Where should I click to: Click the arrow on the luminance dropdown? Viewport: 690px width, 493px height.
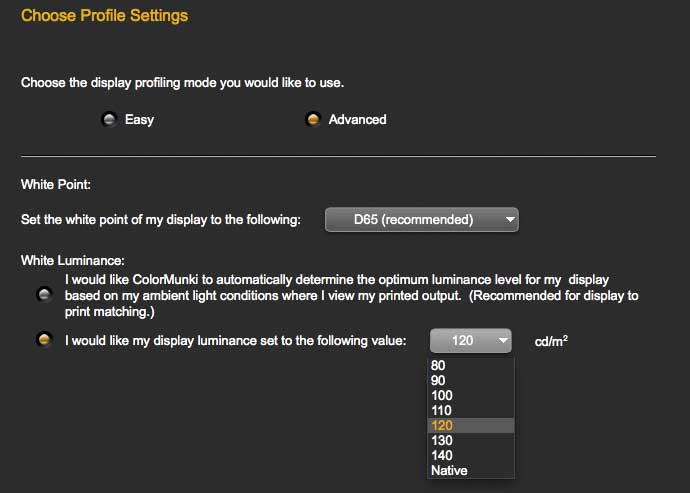pos(503,340)
